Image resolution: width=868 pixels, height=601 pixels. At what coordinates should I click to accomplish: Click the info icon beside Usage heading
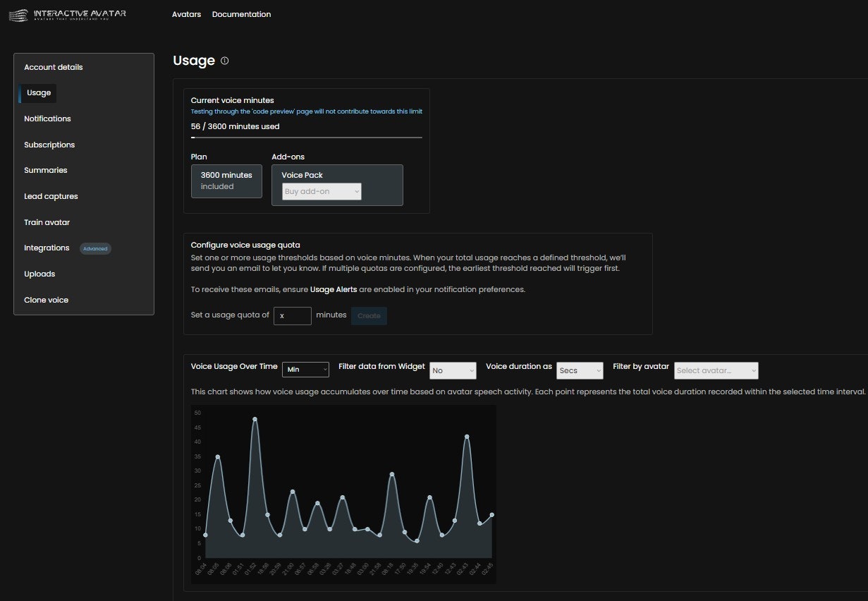click(225, 61)
